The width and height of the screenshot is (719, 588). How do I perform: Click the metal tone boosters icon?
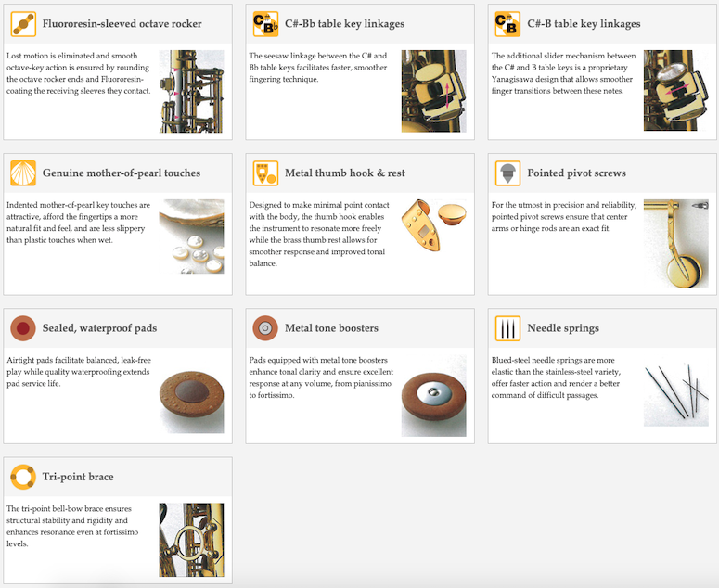pyautogui.click(x=265, y=328)
